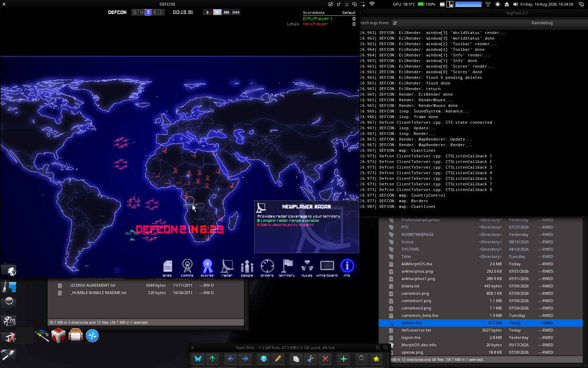588x368 pixels.
Task: Select the SYSTEMS directory row
Action: pos(481,249)
